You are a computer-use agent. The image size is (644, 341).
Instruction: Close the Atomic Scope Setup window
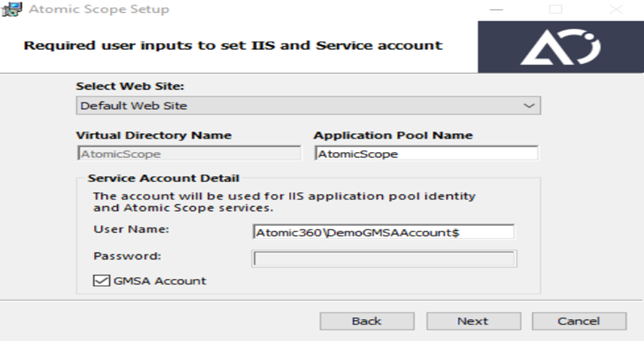coord(615,10)
